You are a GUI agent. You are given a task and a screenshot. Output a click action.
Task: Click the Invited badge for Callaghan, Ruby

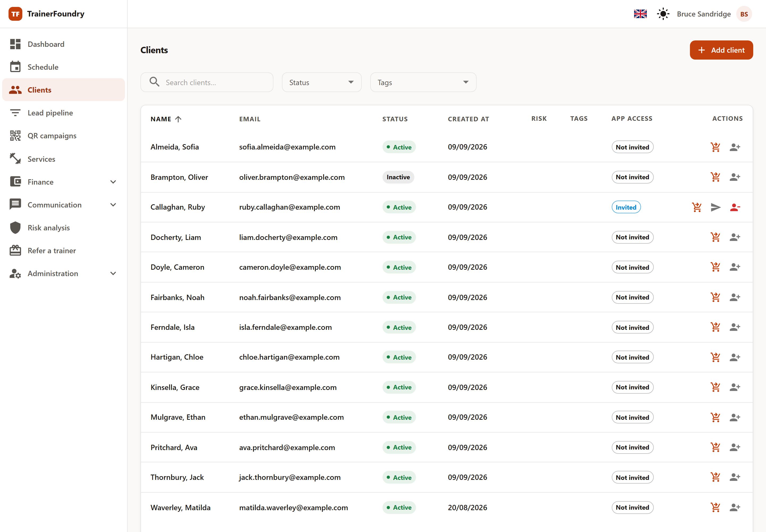626,207
